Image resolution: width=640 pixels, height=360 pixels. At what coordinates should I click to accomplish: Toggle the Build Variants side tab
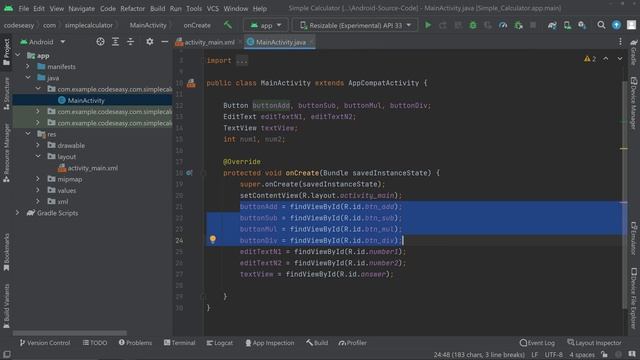tap(6, 306)
